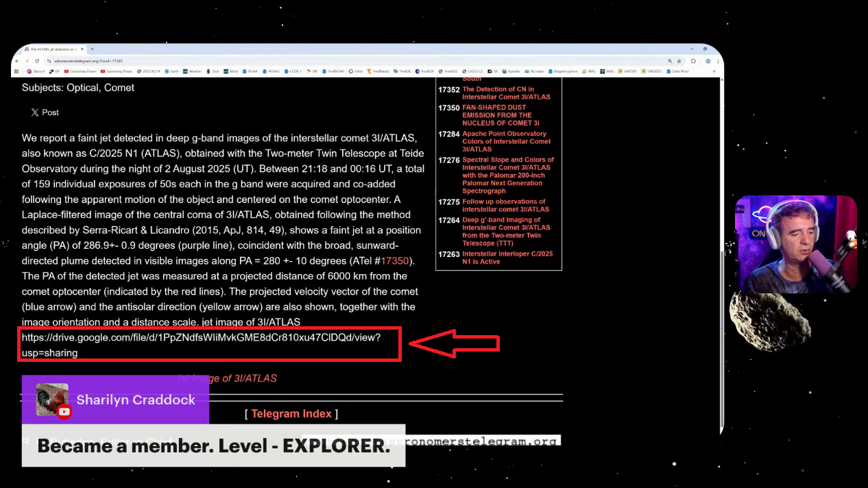This screenshot has width=868, height=488.
Task: Minimize the browser window
Action: tap(694, 49)
